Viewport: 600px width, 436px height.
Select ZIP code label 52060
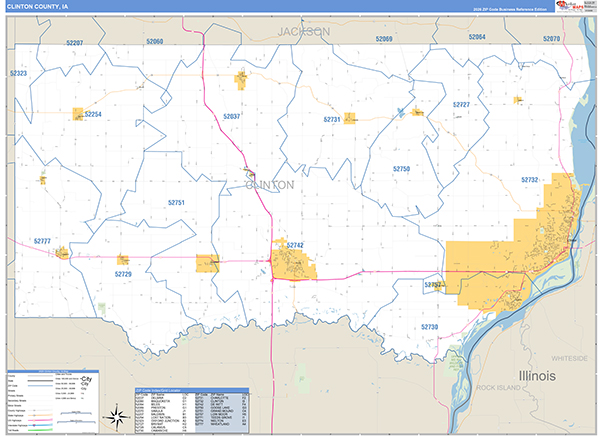[x=155, y=41]
